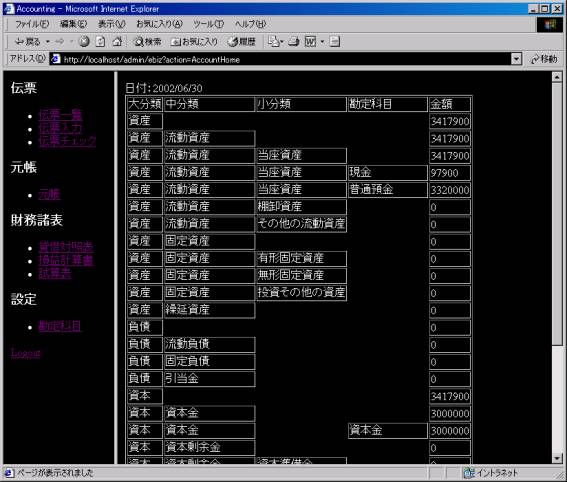Image resolution: width=567 pixels, height=482 pixels.
Task: Open the History (履歴) toolbar button
Action: [242, 42]
